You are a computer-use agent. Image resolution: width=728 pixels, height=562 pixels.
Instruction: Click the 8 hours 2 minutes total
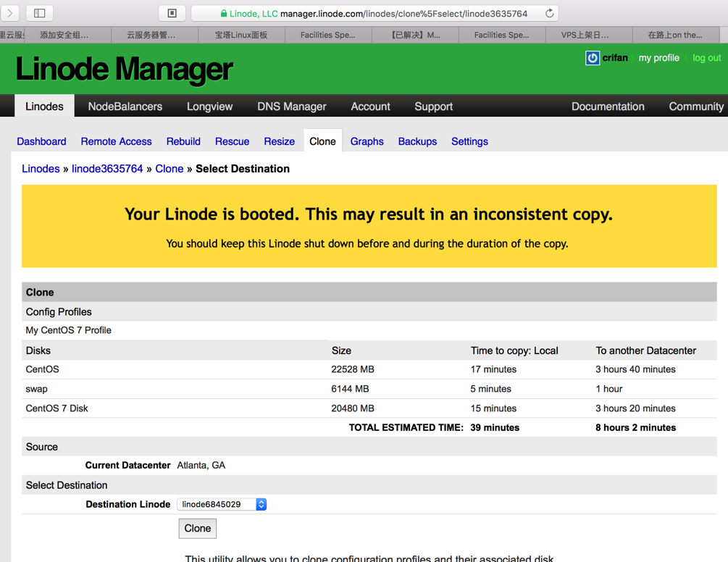pos(635,427)
